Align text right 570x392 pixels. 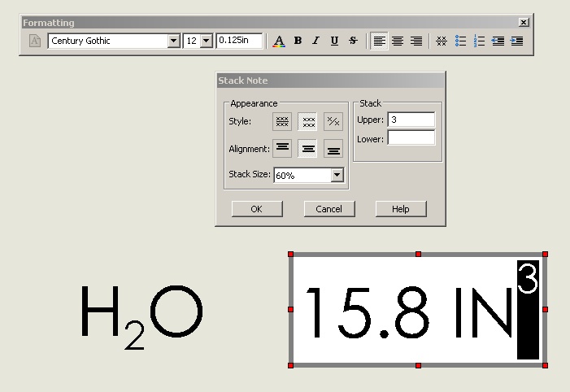tap(416, 41)
